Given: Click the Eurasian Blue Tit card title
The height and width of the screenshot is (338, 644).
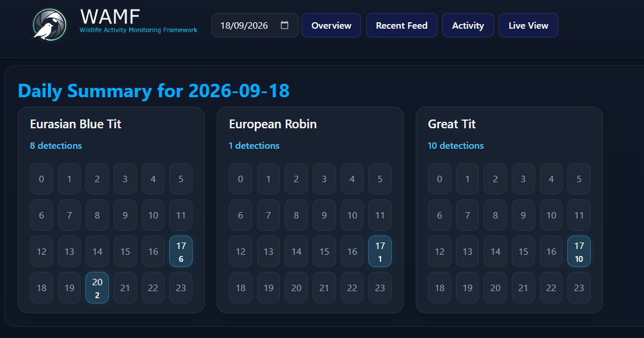Looking at the screenshot, I should click(76, 124).
